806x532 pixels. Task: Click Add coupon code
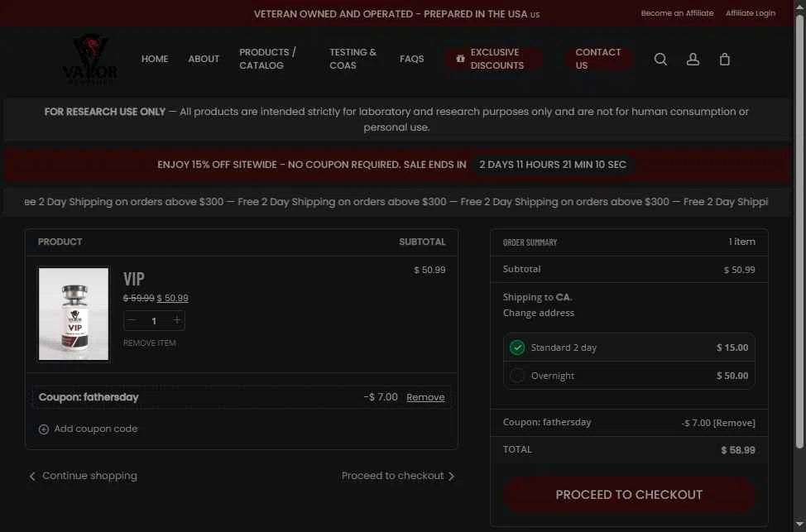tap(96, 429)
